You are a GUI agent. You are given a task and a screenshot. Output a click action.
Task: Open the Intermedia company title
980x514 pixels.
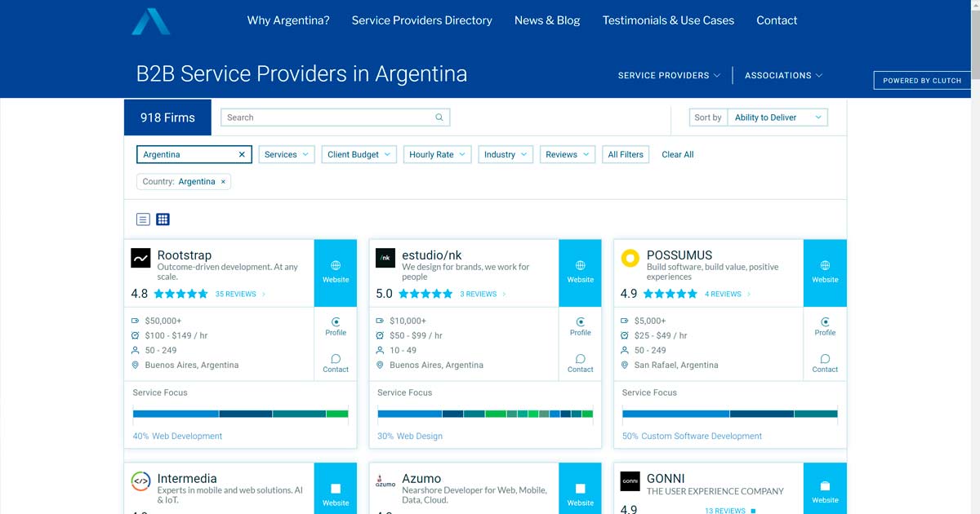tap(187, 478)
